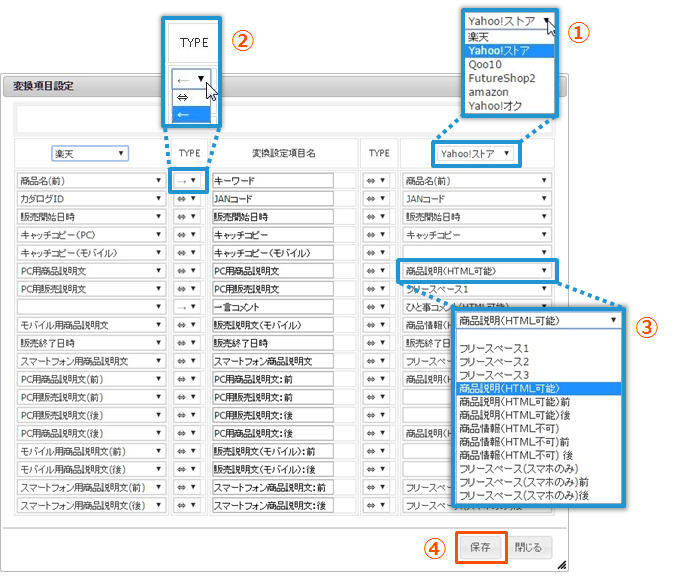Open right-side フリースペース1 dropdown

point(477,289)
